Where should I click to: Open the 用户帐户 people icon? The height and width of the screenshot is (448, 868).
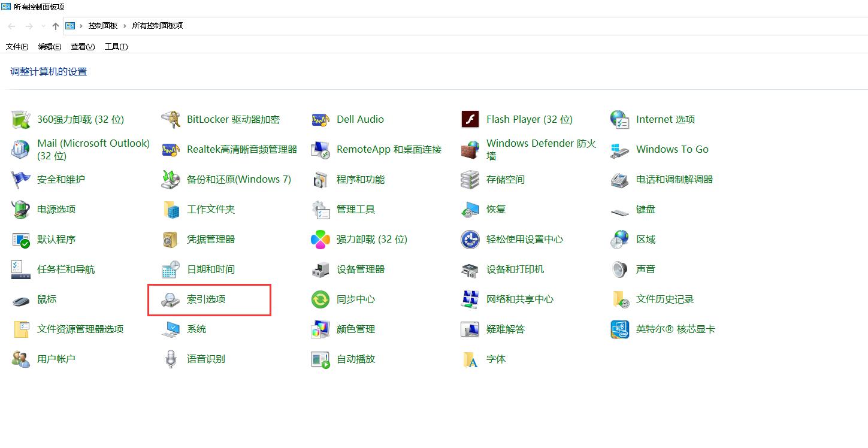click(20, 359)
